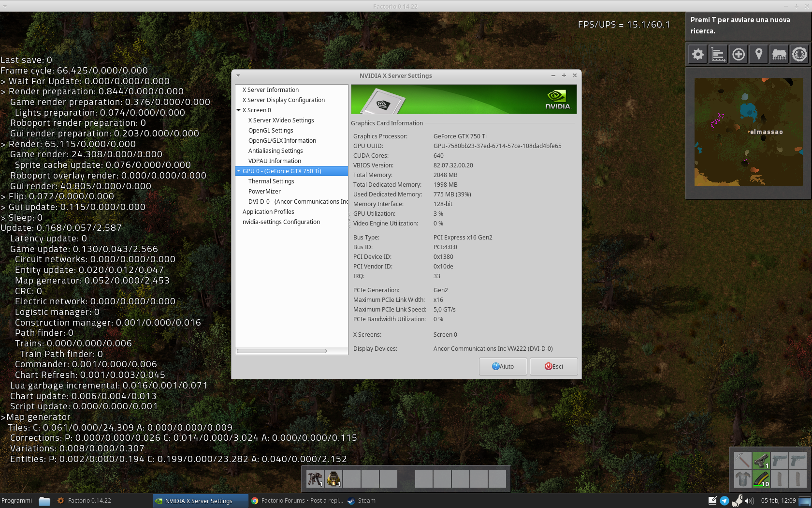Click the armor equipment slot
This screenshot has height=508, width=812.
tap(743, 478)
